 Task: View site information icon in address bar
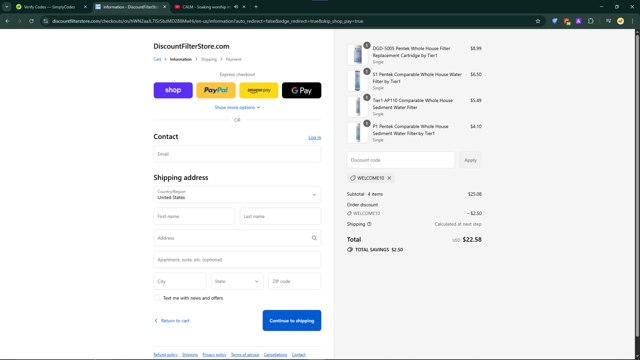pyautogui.click(x=45, y=21)
